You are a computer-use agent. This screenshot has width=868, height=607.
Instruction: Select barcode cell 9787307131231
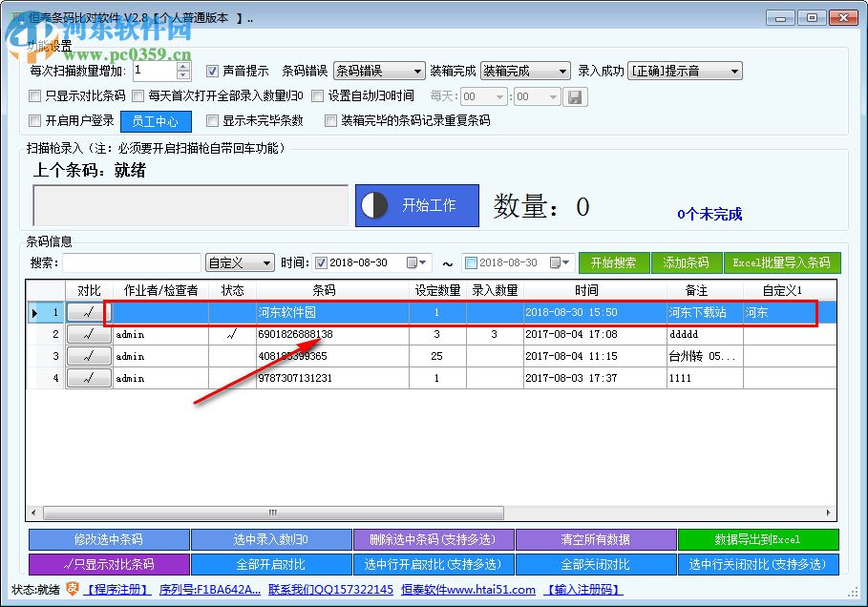(332, 378)
